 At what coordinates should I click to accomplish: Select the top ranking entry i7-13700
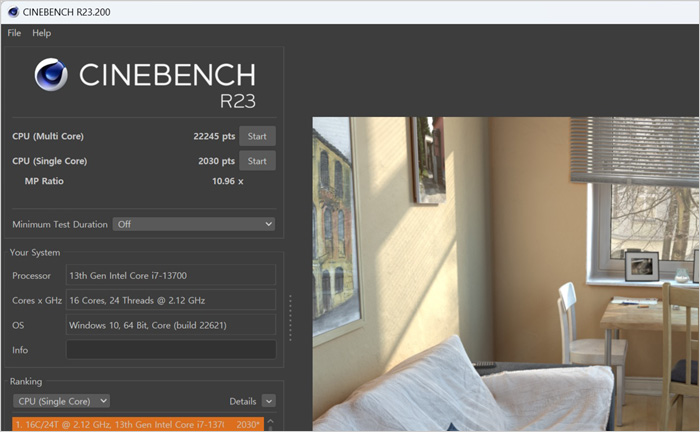138,425
